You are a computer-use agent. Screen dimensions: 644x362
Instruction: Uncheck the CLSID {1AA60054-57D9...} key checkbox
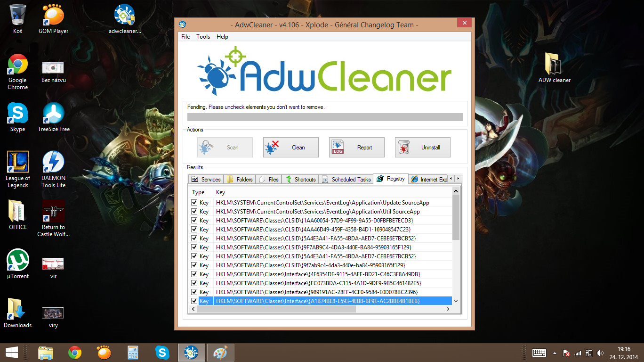[x=194, y=221]
